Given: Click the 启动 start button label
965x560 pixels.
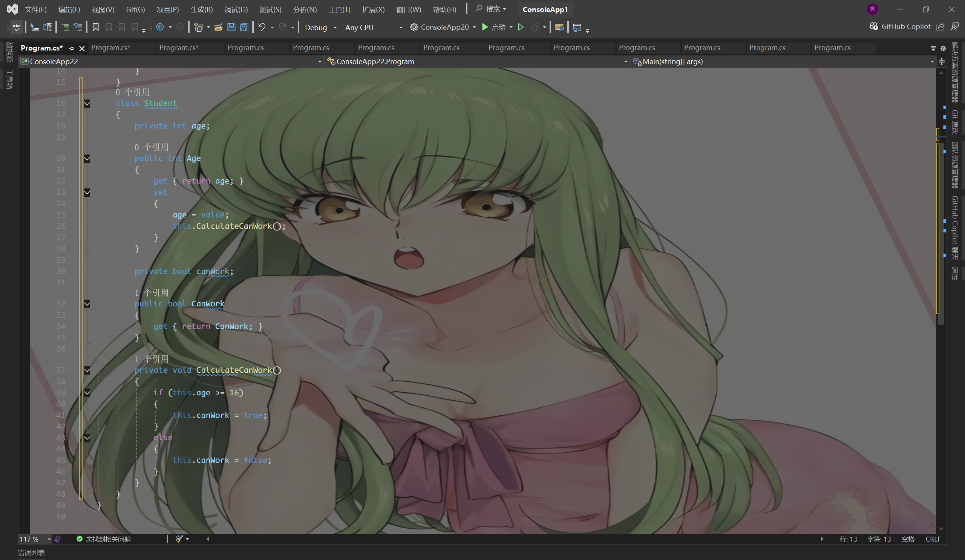Looking at the screenshot, I should click(x=499, y=27).
